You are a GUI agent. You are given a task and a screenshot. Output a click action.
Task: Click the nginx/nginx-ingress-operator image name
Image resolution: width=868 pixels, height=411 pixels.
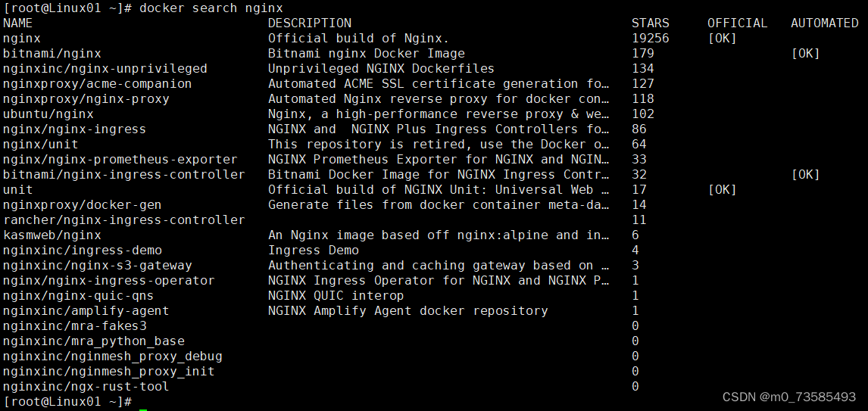pyautogui.click(x=108, y=281)
